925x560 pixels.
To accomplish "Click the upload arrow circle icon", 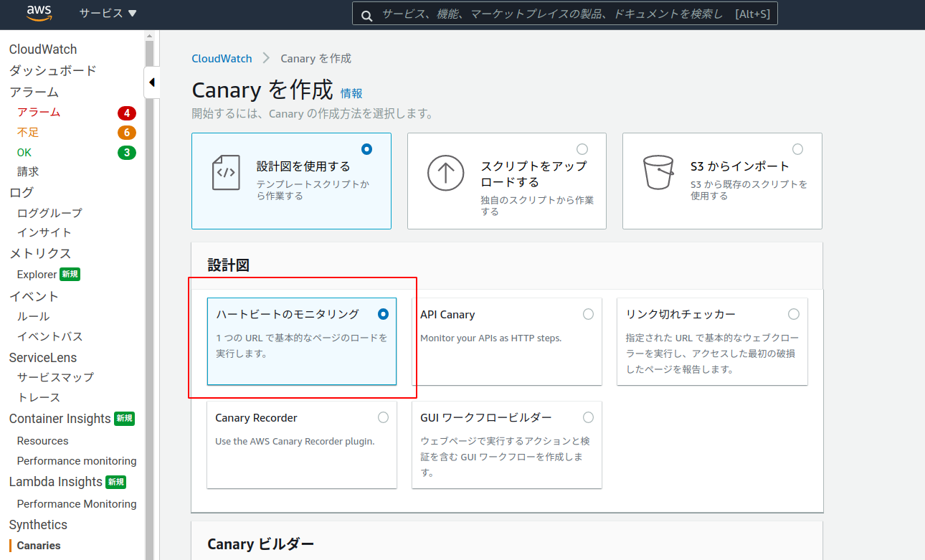I will click(x=445, y=173).
